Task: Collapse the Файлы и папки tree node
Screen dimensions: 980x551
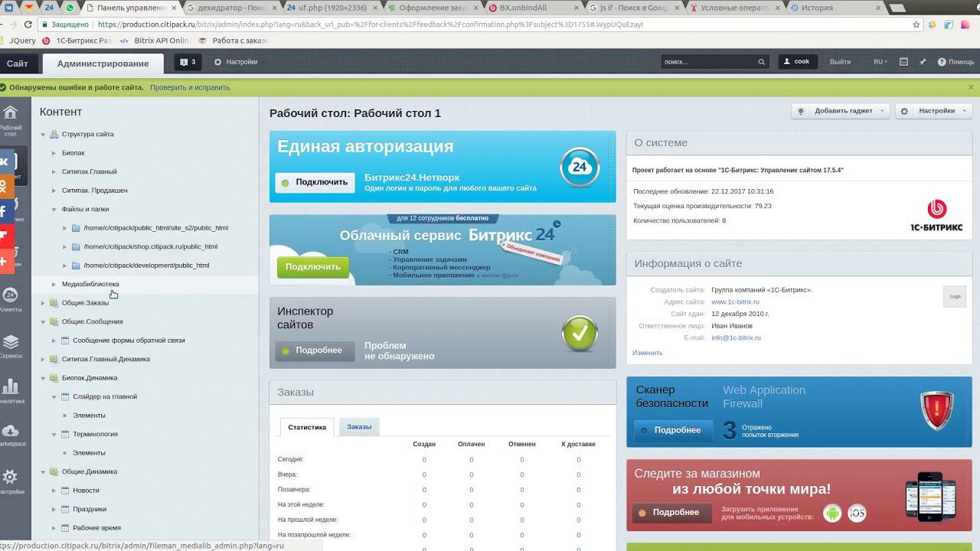Action: tap(54, 209)
